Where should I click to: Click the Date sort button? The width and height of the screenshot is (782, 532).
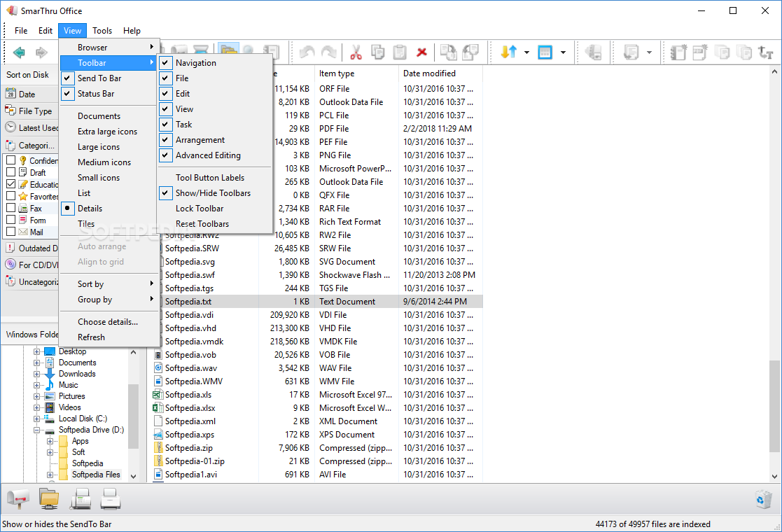(30, 94)
